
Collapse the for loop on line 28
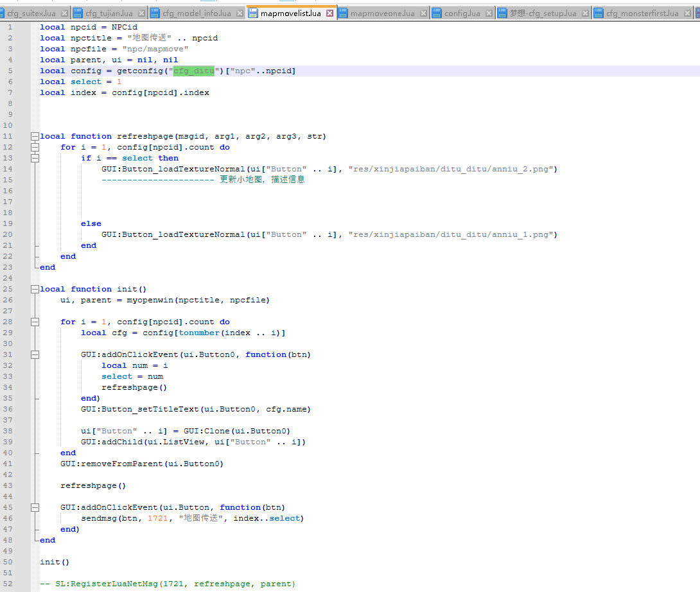[x=35, y=322]
